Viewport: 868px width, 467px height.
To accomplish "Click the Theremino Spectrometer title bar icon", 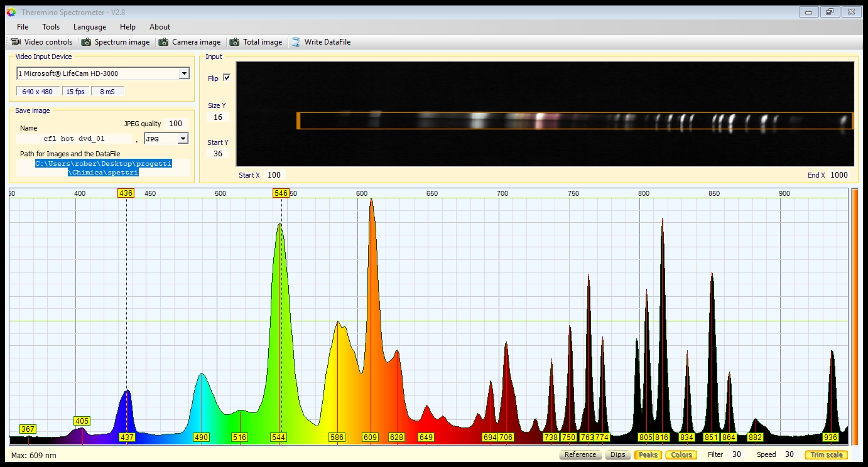I will (x=11, y=12).
